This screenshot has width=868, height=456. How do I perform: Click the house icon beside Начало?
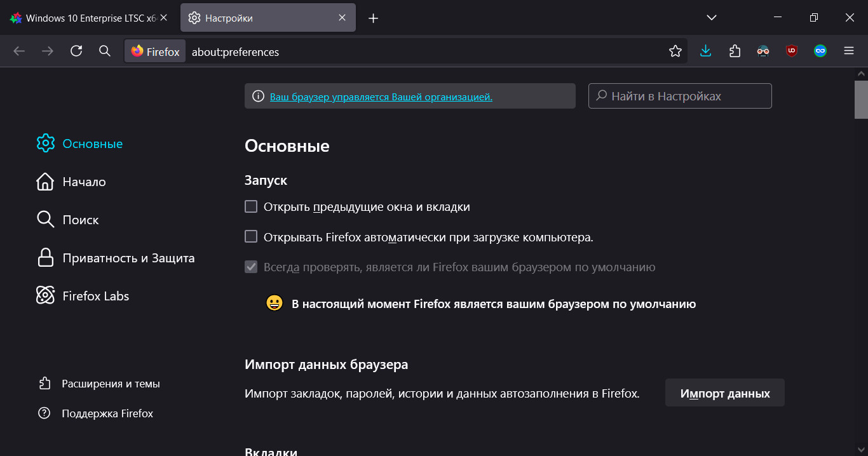pyautogui.click(x=45, y=182)
